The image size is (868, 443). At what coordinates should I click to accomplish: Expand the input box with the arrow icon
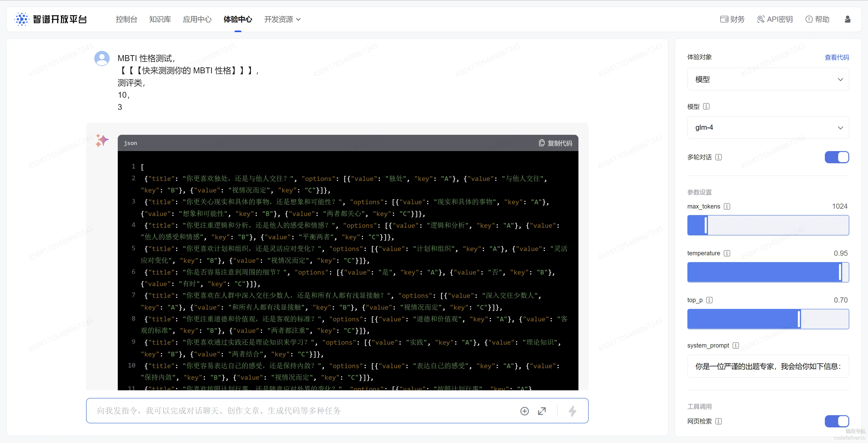point(542,411)
